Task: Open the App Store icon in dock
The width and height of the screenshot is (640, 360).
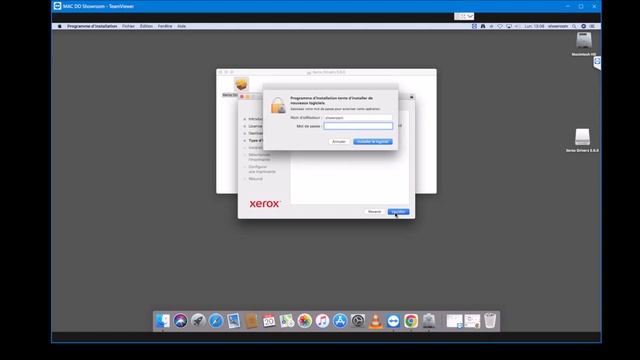Action: pos(340,321)
